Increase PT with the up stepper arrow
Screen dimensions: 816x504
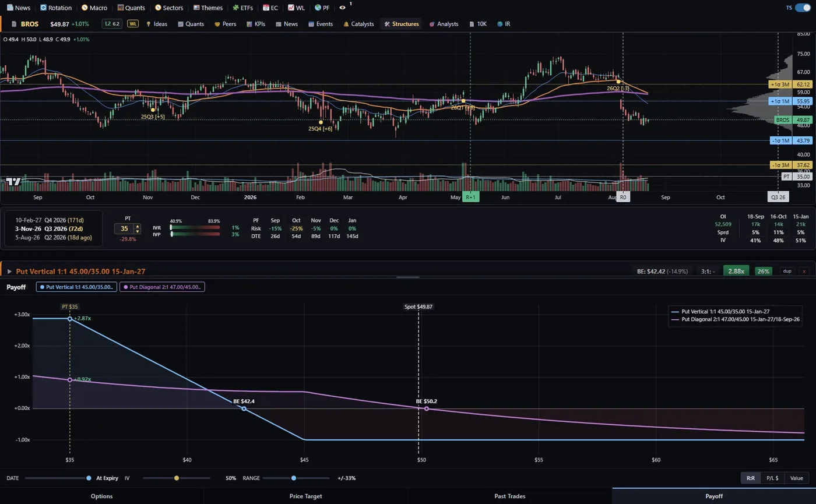pyautogui.click(x=138, y=227)
